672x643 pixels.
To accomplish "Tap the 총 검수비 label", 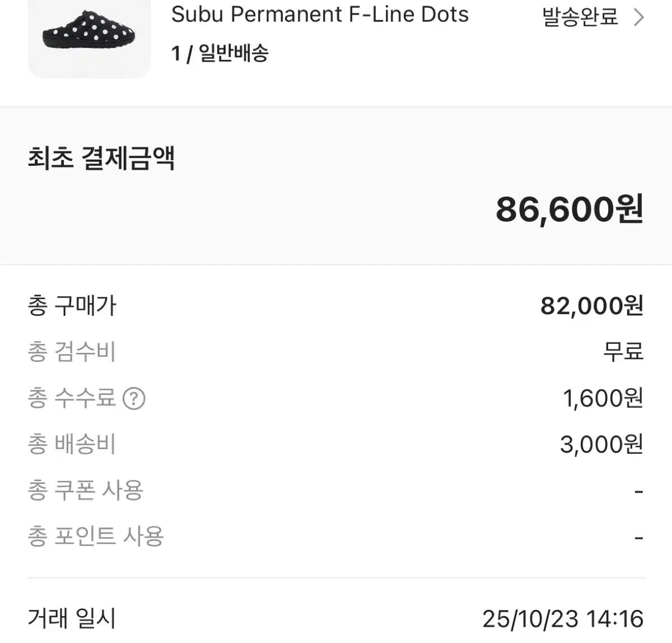I will point(72,352).
